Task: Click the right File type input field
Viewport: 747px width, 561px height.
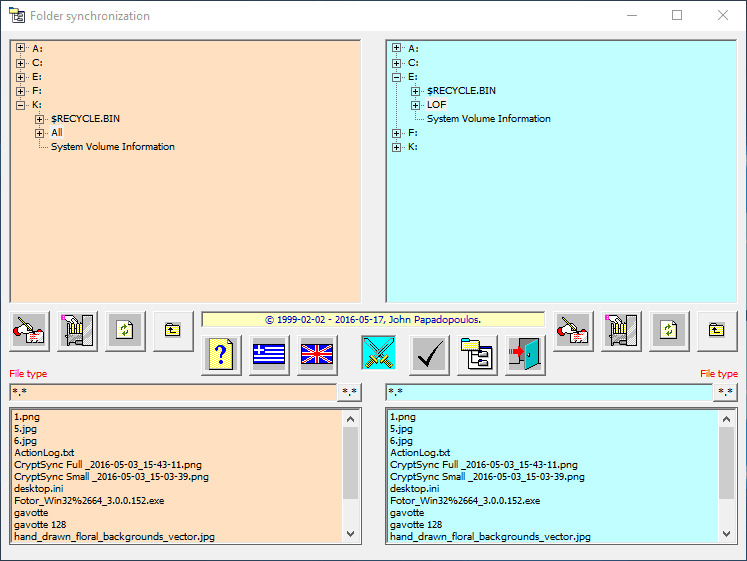Action: pyautogui.click(x=549, y=392)
